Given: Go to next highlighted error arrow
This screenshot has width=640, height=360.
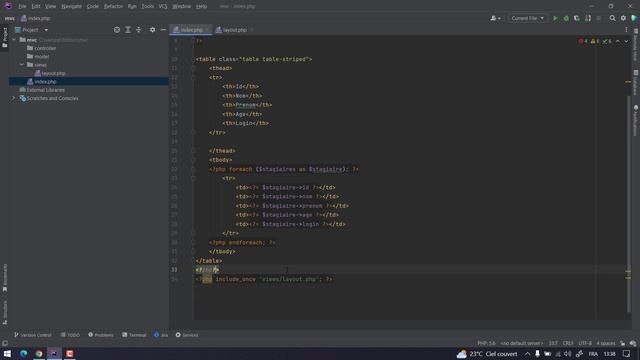Looking at the screenshot, I should pyautogui.click(x=626, y=41).
